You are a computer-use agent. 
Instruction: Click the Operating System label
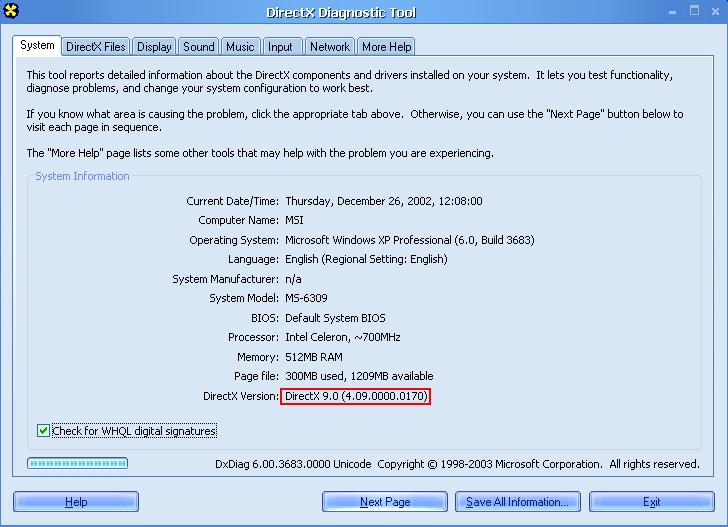point(234,240)
